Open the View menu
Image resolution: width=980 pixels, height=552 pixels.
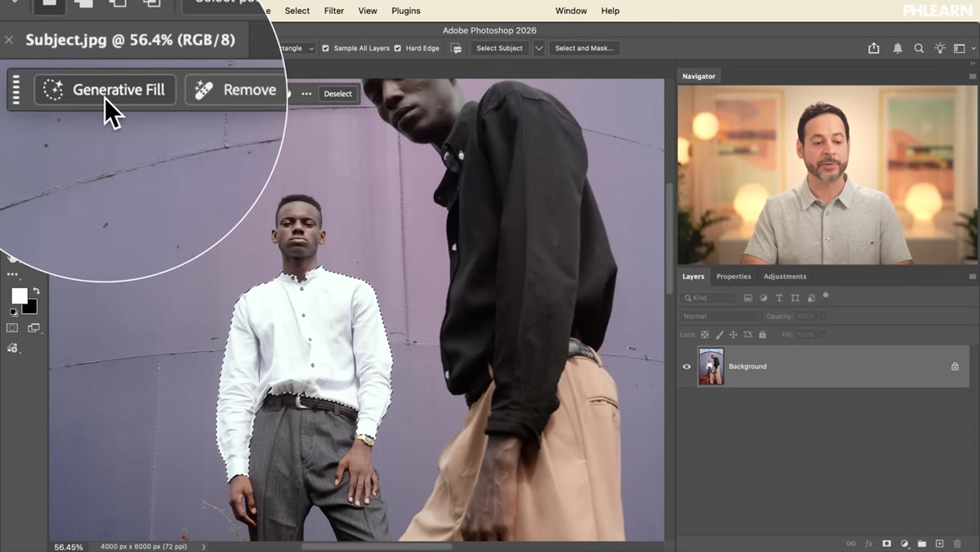point(367,11)
